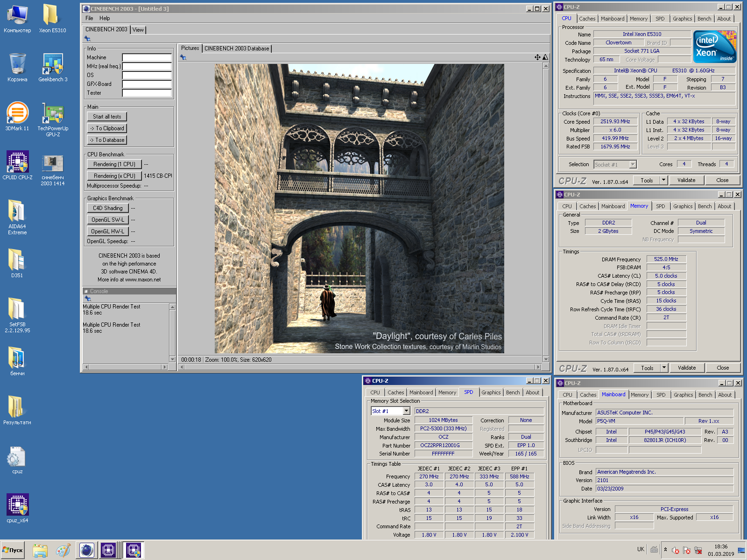Click into the Tester input field

(x=147, y=93)
